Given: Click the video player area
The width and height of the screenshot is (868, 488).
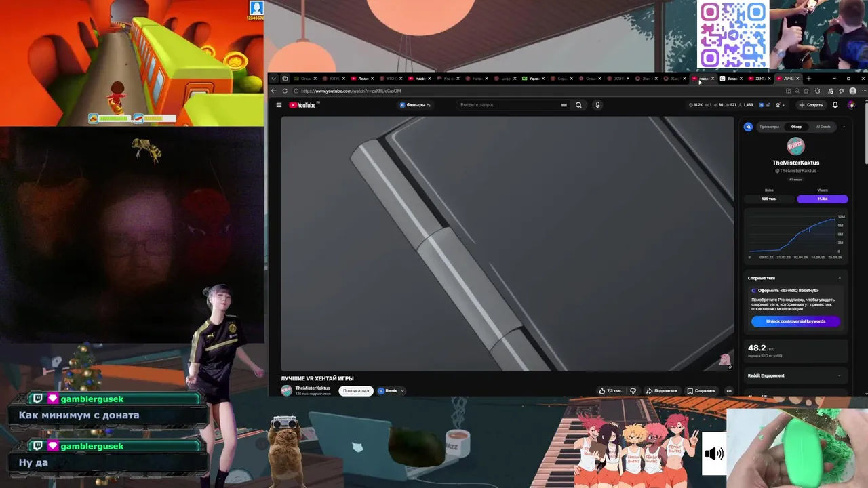Looking at the screenshot, I should [507, 244].
